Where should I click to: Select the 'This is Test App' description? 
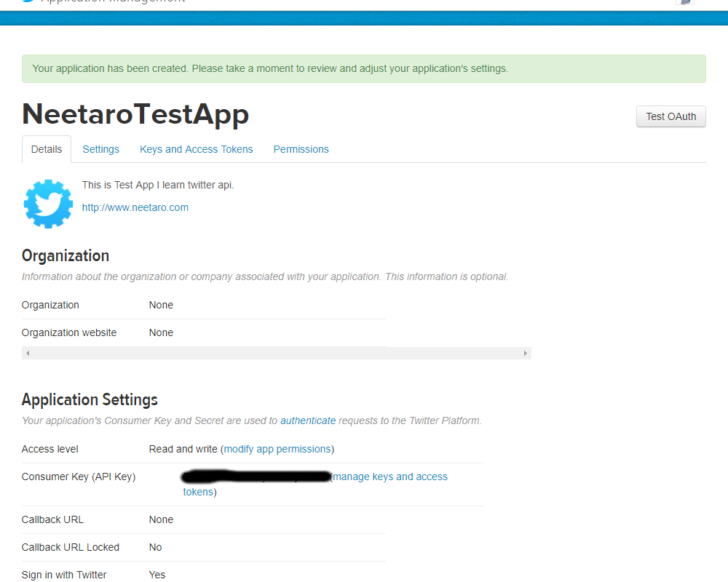click(x=158, y=185)
